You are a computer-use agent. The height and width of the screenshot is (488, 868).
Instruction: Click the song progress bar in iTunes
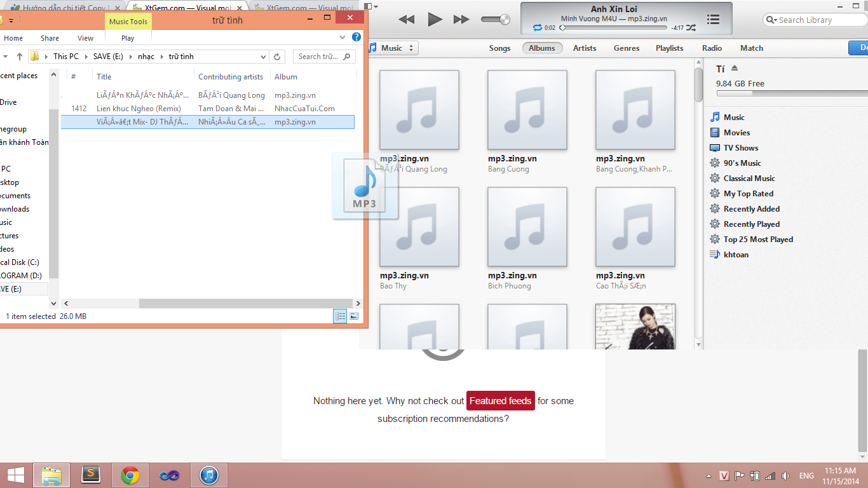click(613, 28)
